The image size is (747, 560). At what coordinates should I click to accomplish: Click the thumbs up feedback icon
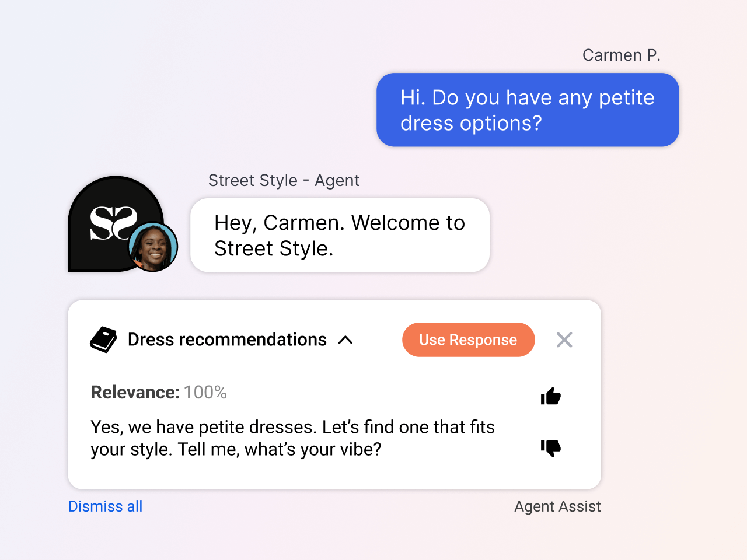[550, 396]
